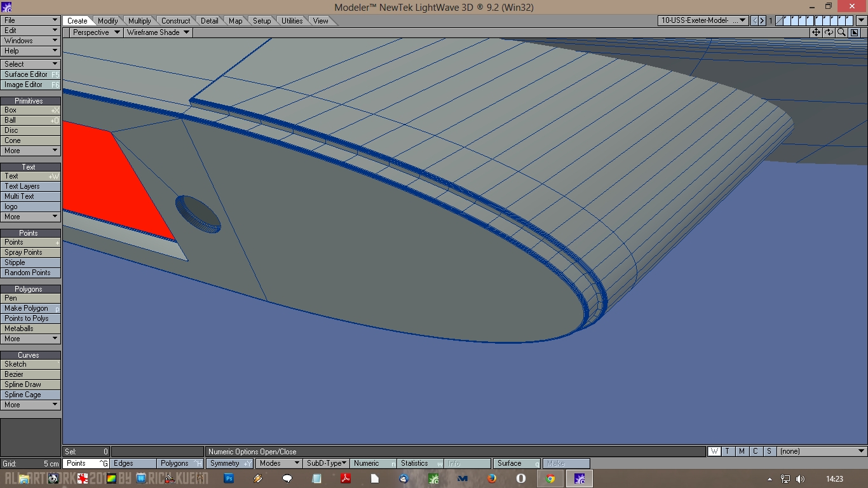Click the viewport Move (pan) icon
Viewport: 868px width, 488px height.
pos(816,32)
